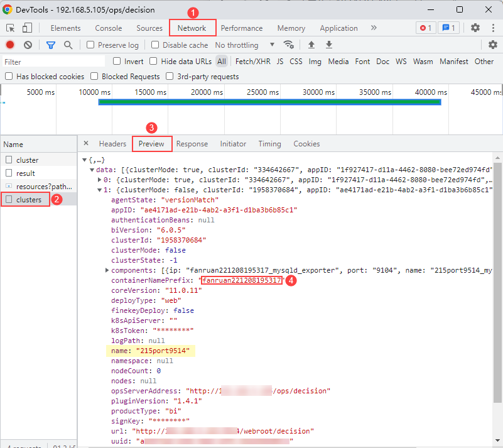The image size is (503, 448).
Task: Tick the Hide data URLs checkbox
Action: (x=154, y=62)
